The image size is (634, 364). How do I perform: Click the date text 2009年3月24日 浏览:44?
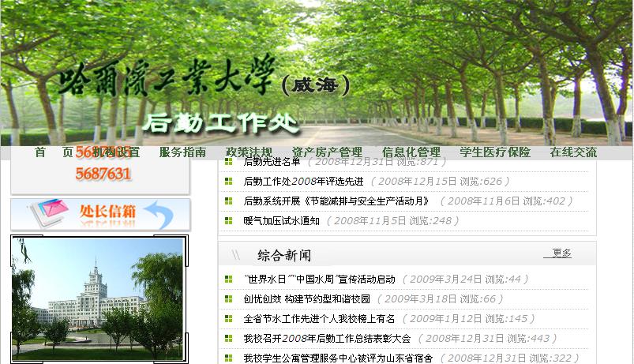pyautogui.click(x=465, y=280)
